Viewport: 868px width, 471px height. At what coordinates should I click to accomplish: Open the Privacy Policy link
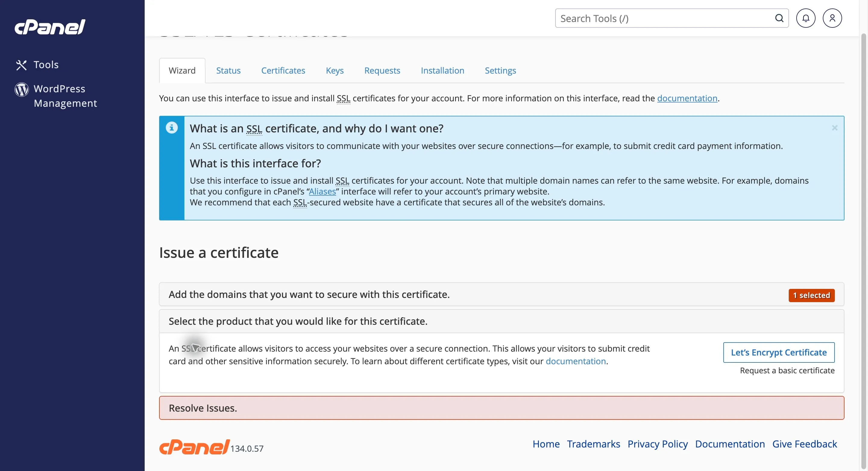[657, 444]
